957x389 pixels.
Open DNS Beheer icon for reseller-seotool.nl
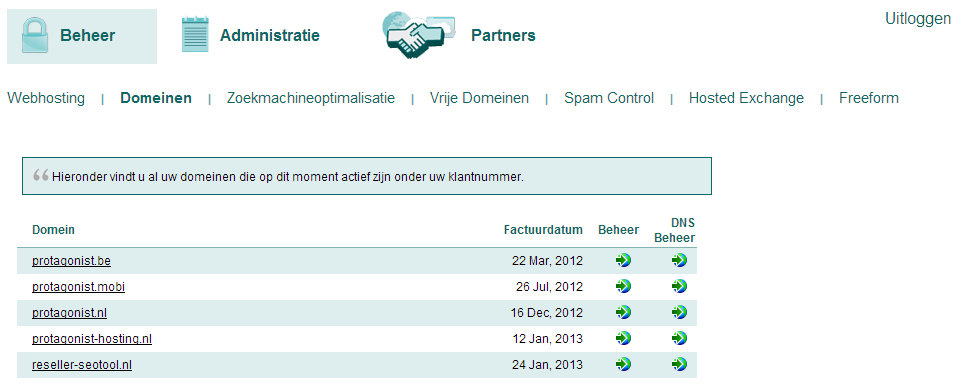[x=679, y=365]
